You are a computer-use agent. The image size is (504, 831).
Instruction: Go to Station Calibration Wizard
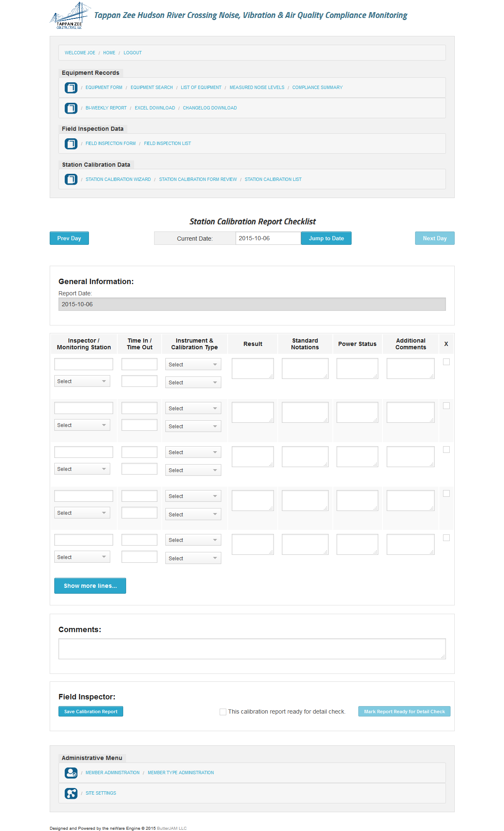click(x=118, y=180)
